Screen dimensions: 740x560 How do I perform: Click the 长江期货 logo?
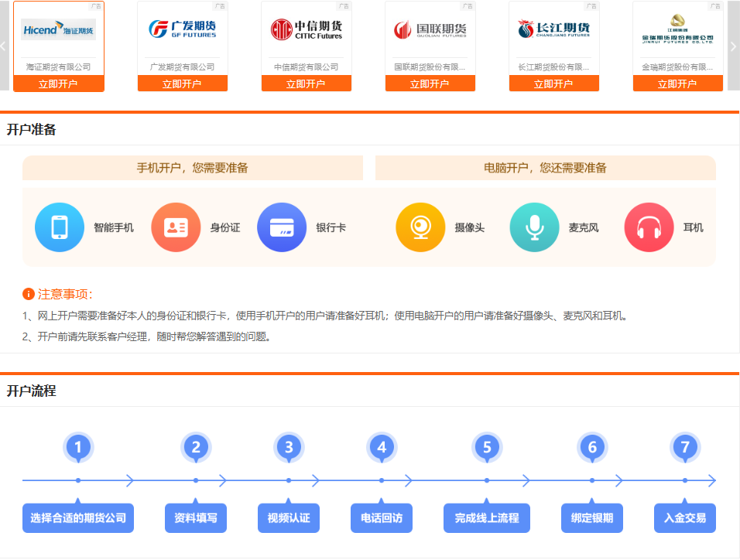coord(553,29)
